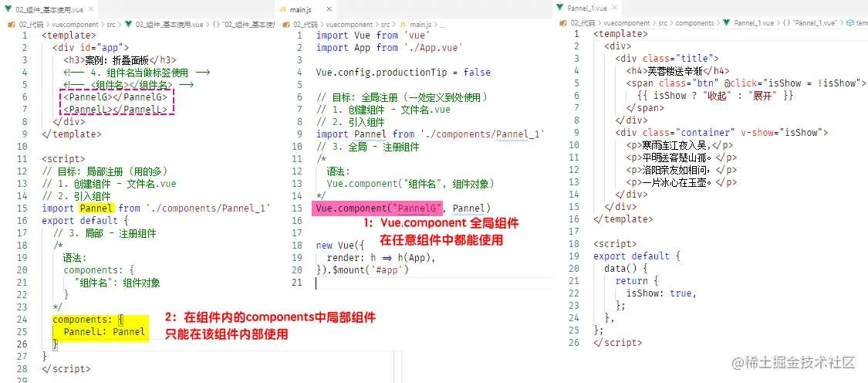868x383 pixels.
Task: Click the <div id="app"> line
Action: click(91, 48)
